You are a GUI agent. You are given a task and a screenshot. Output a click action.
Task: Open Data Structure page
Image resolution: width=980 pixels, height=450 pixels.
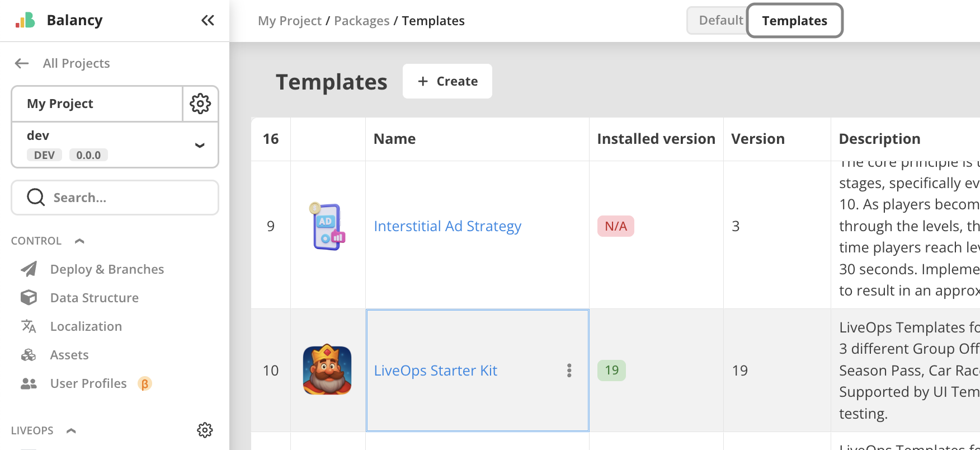(95, 298)
